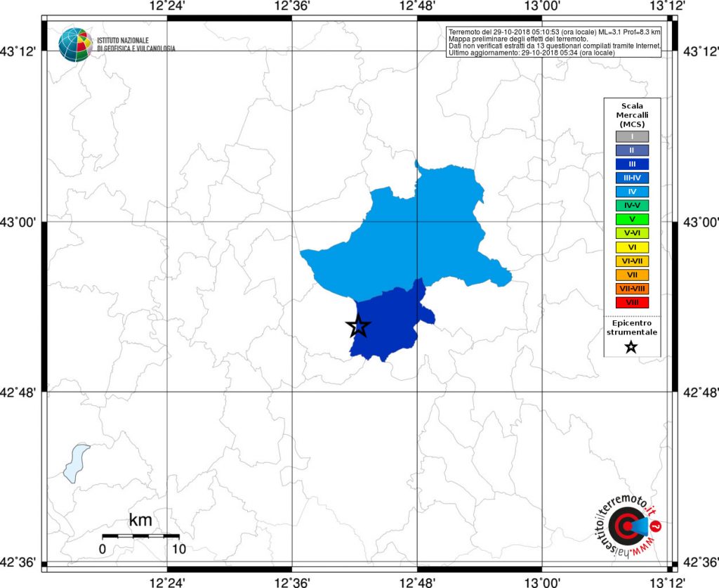Image resolution: width=719 pixels, height=588 pixels.
Task: Click the small light-blue lake shape
Action: [76, 463]
